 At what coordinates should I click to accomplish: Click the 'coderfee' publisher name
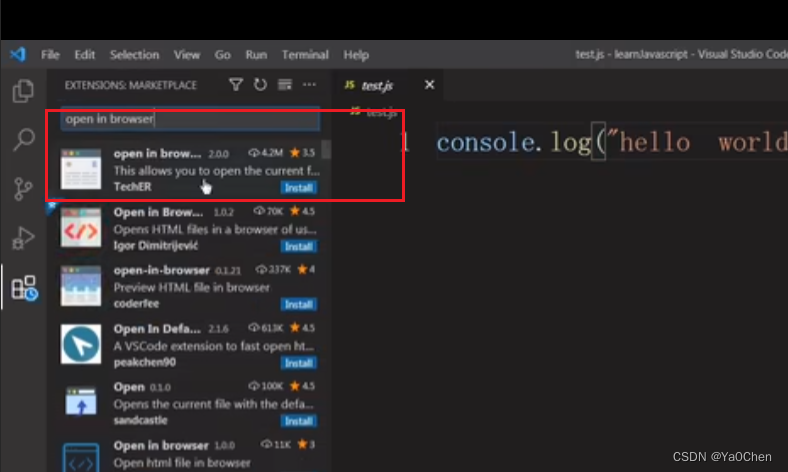pyautogui.click(x=136, y=304)
